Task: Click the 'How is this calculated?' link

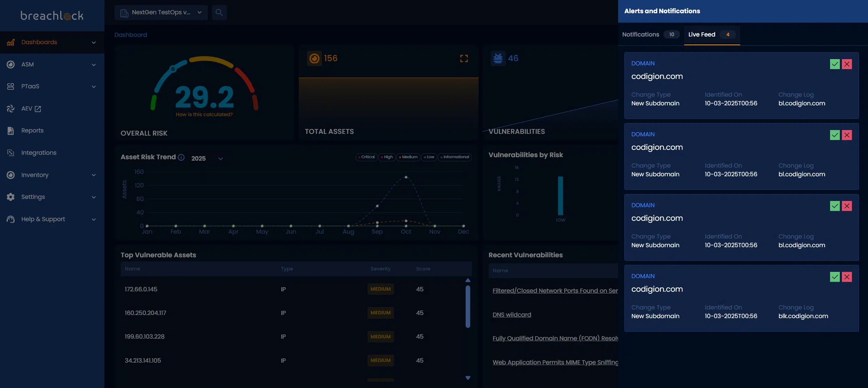Action: [204, 114]
